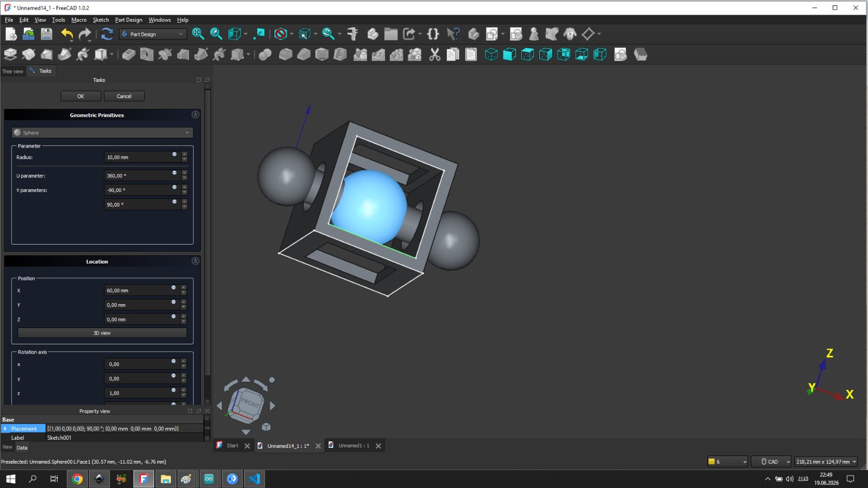Click the Paste clipboard icon
This screenshot has height=488, width=868.
pyautogui.click(x=471, y=54)
